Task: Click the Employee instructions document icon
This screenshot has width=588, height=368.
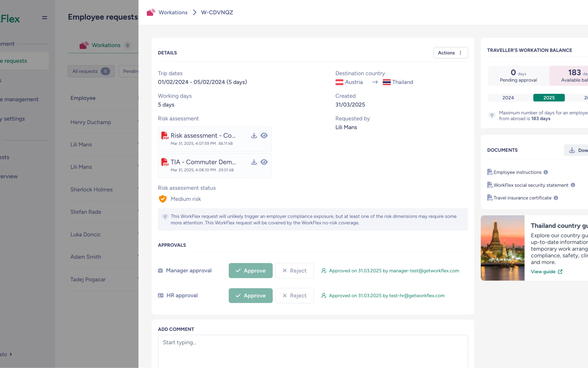Action: click(490, 172)
